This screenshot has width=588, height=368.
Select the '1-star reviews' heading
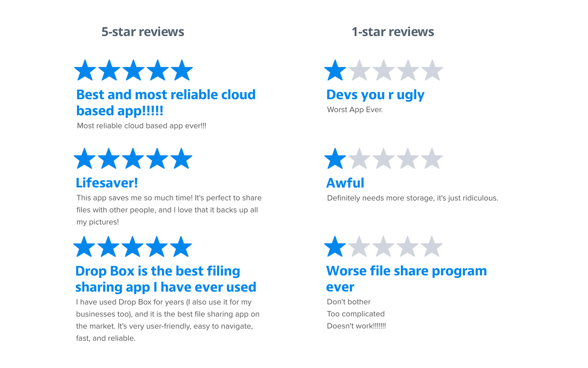click(x=393, y=32)
